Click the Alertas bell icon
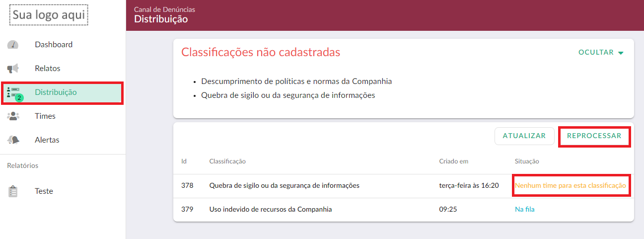This screenshot has height=239, width=644. [13, 140]
